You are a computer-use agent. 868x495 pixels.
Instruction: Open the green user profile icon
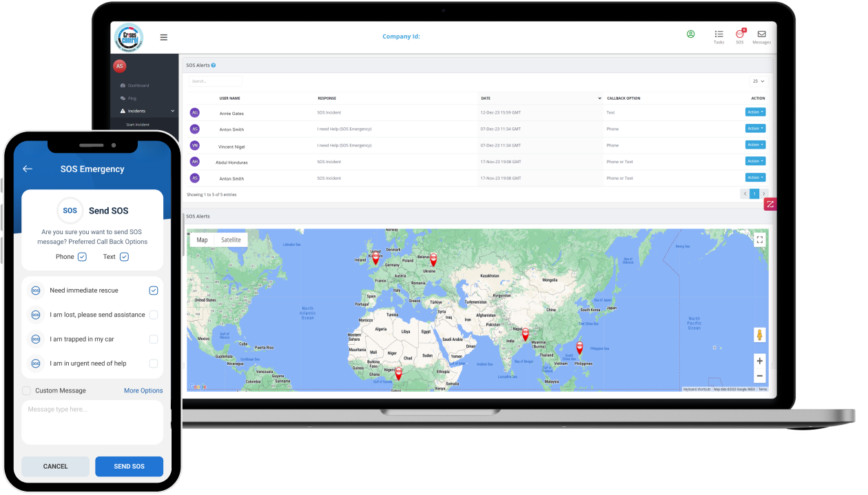point(690,34)
